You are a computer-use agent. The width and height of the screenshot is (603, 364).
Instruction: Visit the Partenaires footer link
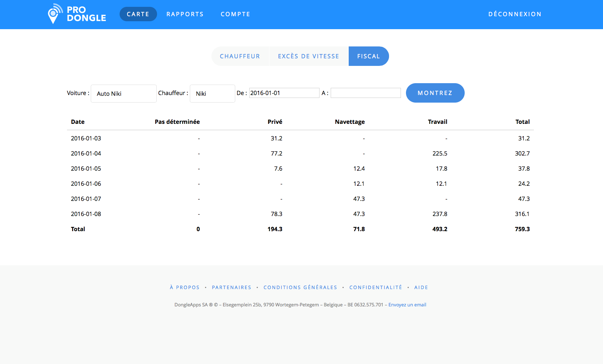232,287
